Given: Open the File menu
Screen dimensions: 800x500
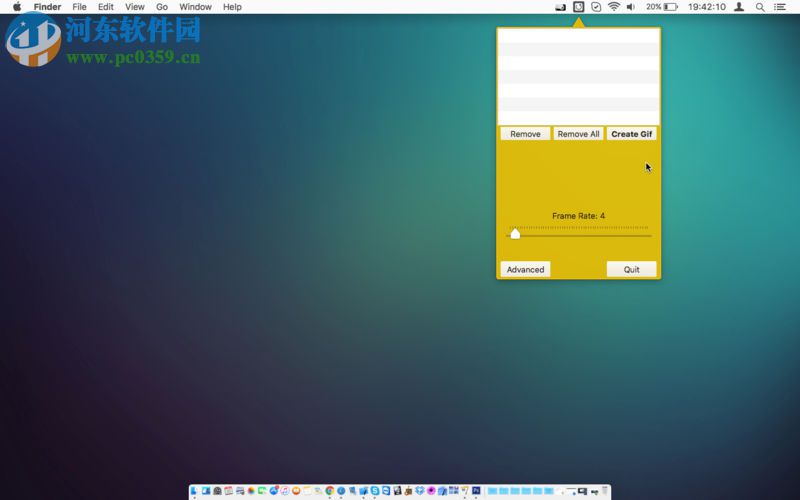Looking at the screenshot, I should (79, 7).
